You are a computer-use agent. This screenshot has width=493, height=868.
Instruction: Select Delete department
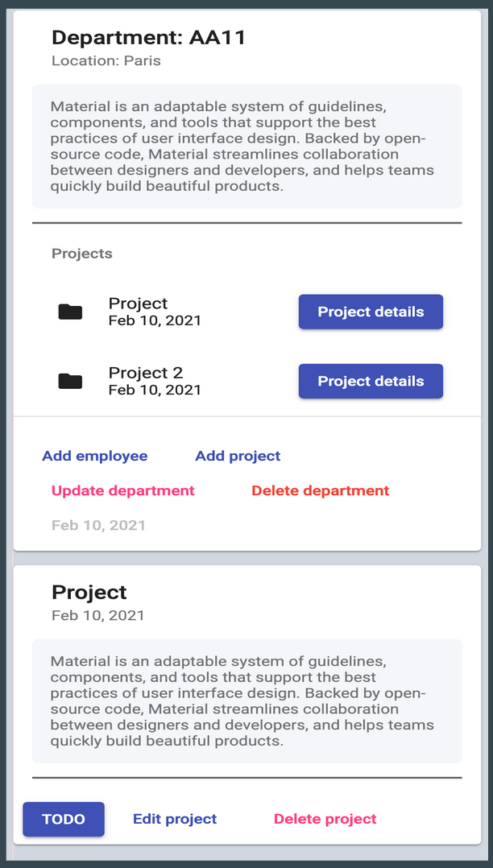(321, 490)
